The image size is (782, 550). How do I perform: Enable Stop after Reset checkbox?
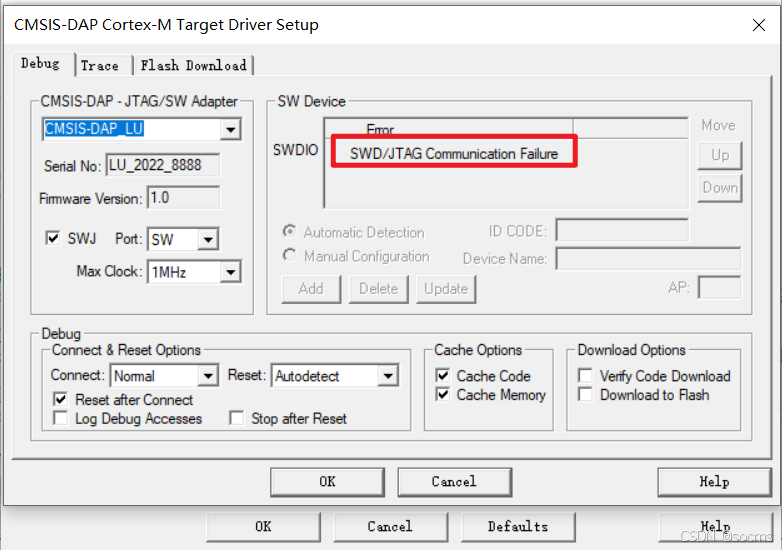(236, 418)
